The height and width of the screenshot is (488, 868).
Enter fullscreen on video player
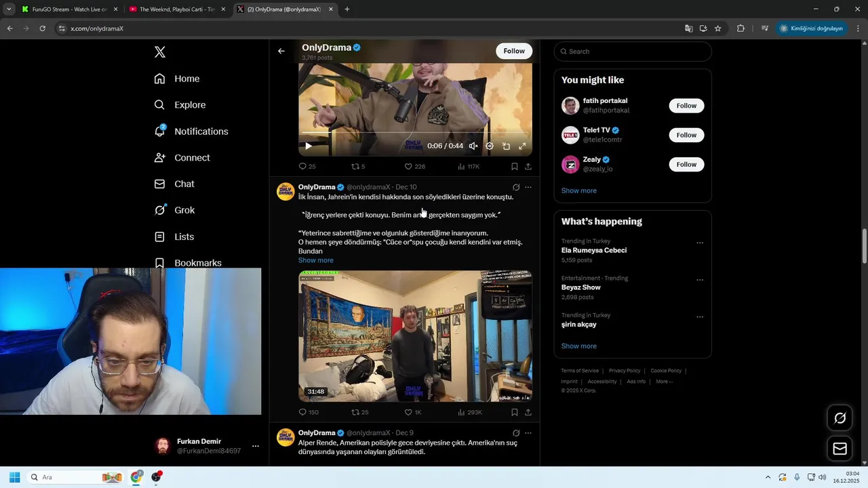522,146
